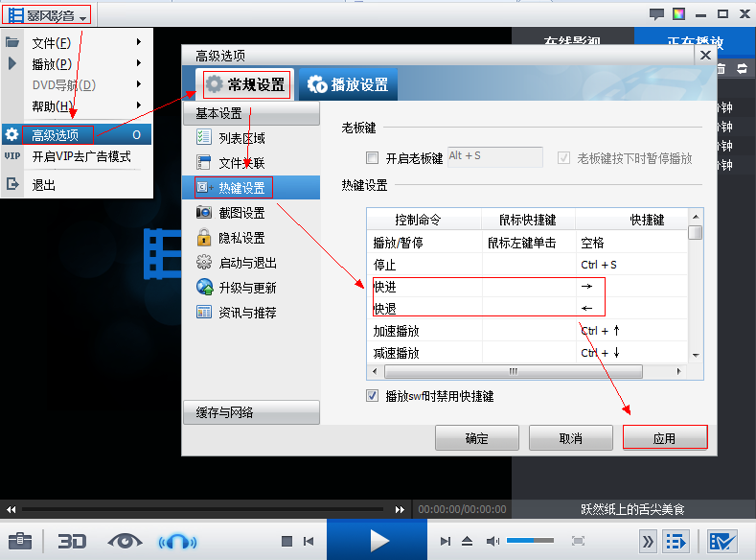Image resolution: width=756 pixels, height=560 pixels.
Task: Click the eye-shaped 左眼 icon
Action: tap(125, 541)
